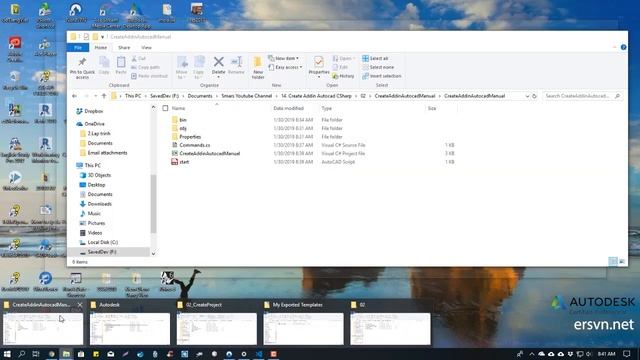640x360 pixels.
Task: Switch to the Home ribbon tab
Action: (x=100, y=48)
